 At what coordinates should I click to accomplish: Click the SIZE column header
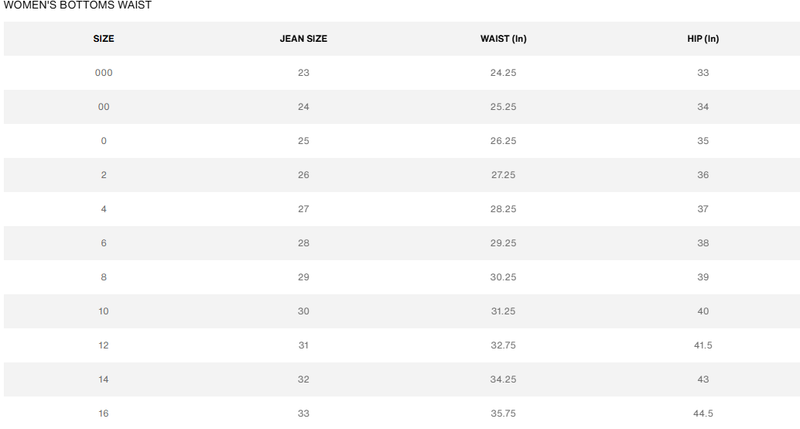tap(103, 38)
